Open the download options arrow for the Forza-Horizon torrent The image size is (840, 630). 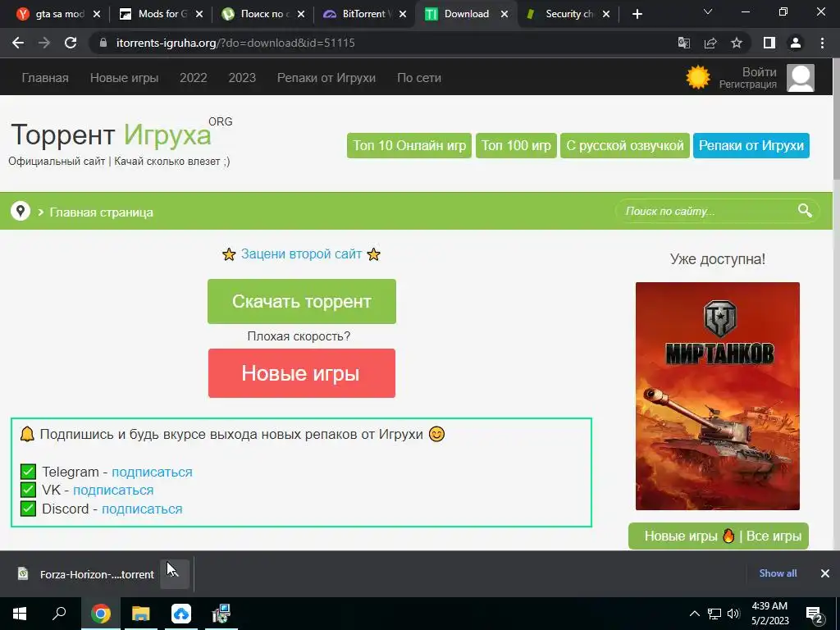pos(175,574)
